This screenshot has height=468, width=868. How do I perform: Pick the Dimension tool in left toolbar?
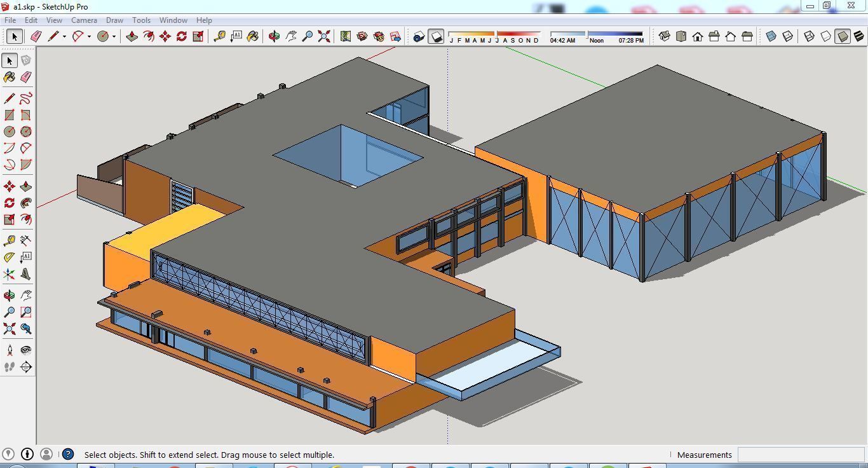pos(26,241)
